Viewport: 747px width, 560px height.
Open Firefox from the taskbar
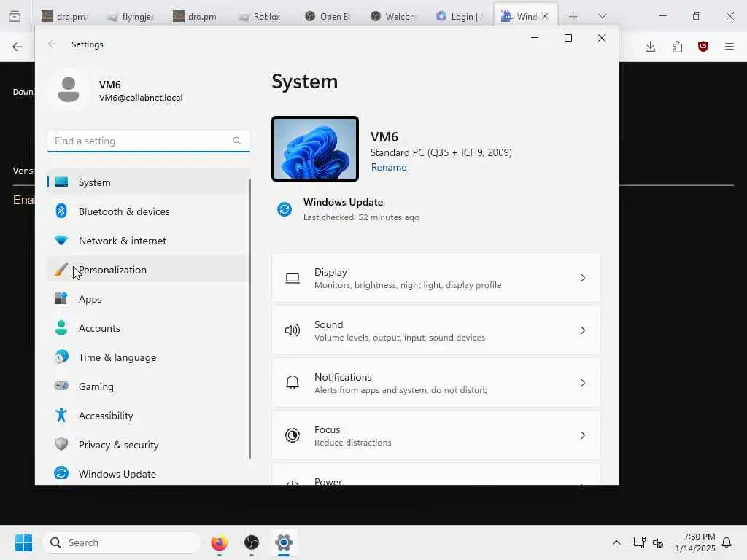(x=219, y=542)
